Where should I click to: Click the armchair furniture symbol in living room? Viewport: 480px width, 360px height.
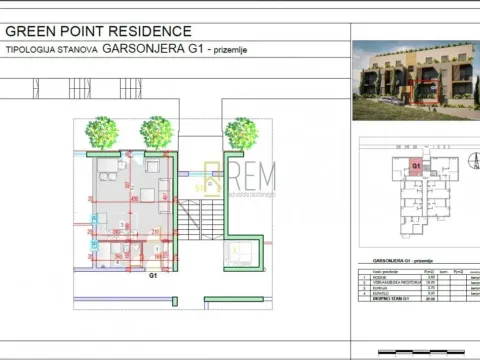pos(152,166)
